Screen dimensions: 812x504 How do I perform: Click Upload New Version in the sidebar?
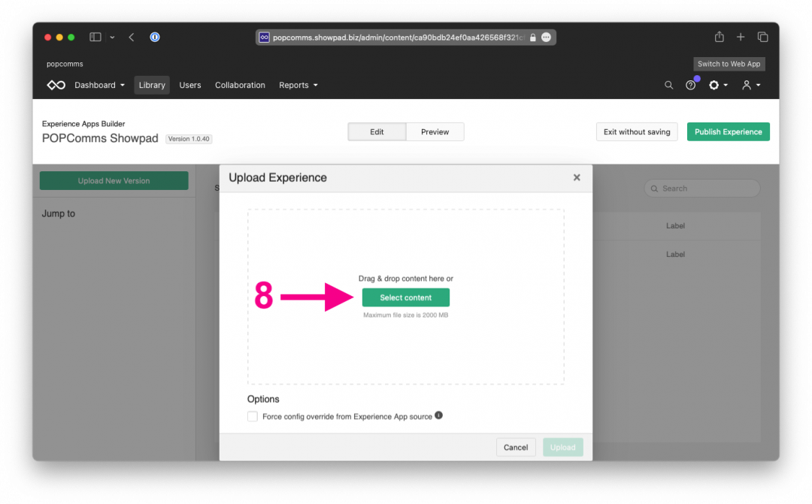114,180
